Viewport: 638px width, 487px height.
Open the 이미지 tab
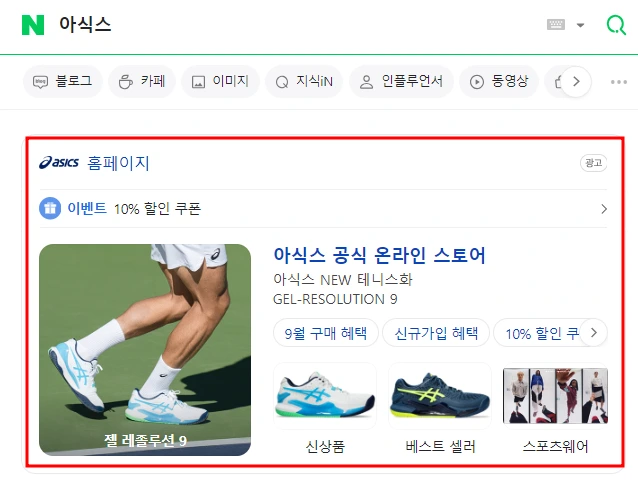click(x=220, y=81)
